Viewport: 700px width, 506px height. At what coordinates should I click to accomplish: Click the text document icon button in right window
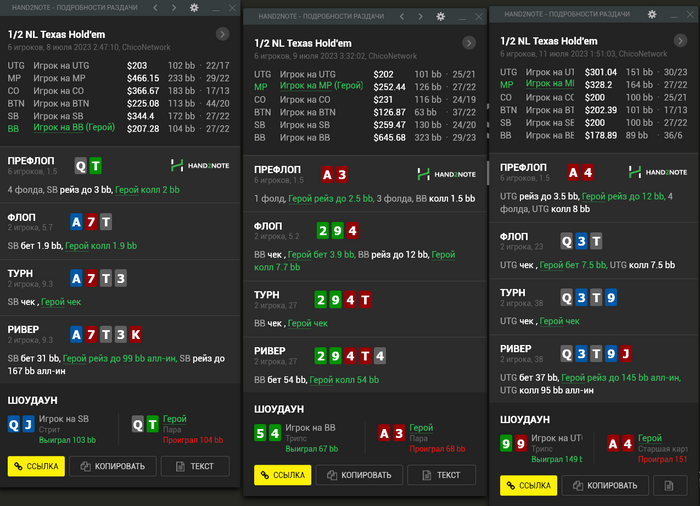[670, 485]
